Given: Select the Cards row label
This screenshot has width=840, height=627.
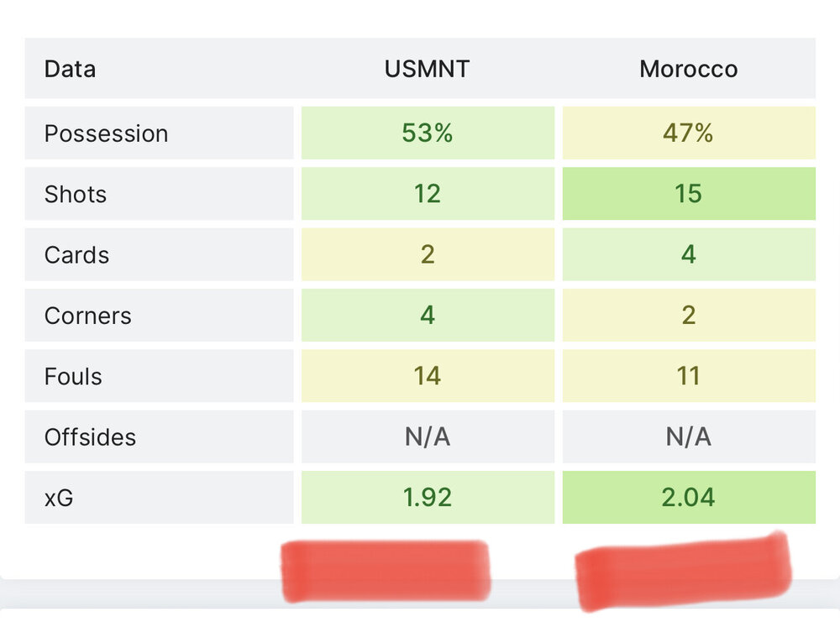Looking at the screenshot, I should 76,255.
